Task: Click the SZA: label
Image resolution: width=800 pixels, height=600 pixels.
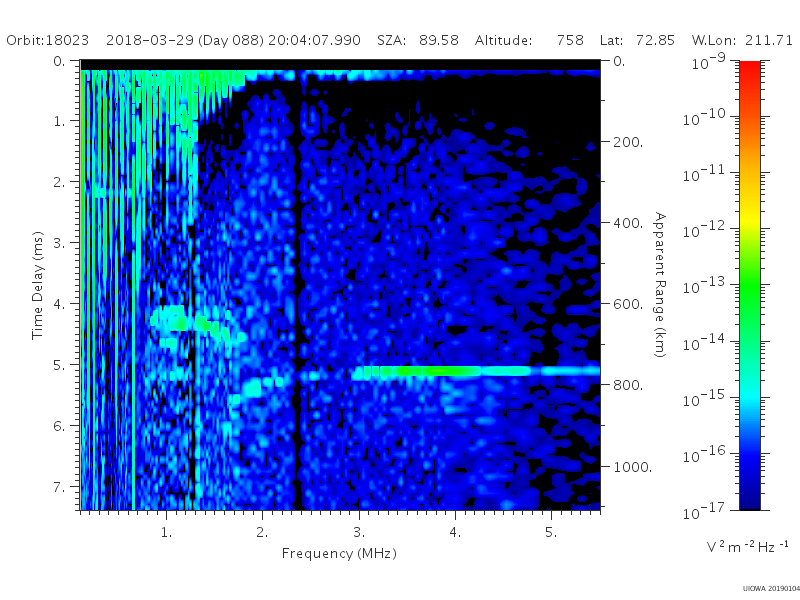Action: pyautogui.click(x=392, y=40)
